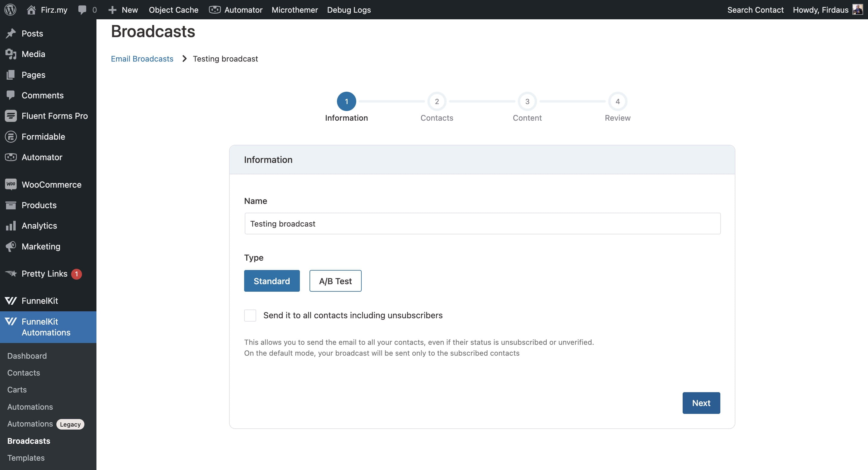Open Automations Legacy submenu link
Screen dimensions: 868x470
pyautogui.click(x=46, y=424)
